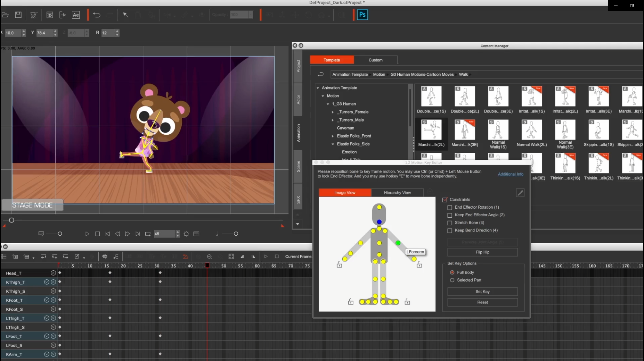The width and height of the screenshot is (644, 361).
Task: Save the project using the floppy icon
Action: coord(18,15)
